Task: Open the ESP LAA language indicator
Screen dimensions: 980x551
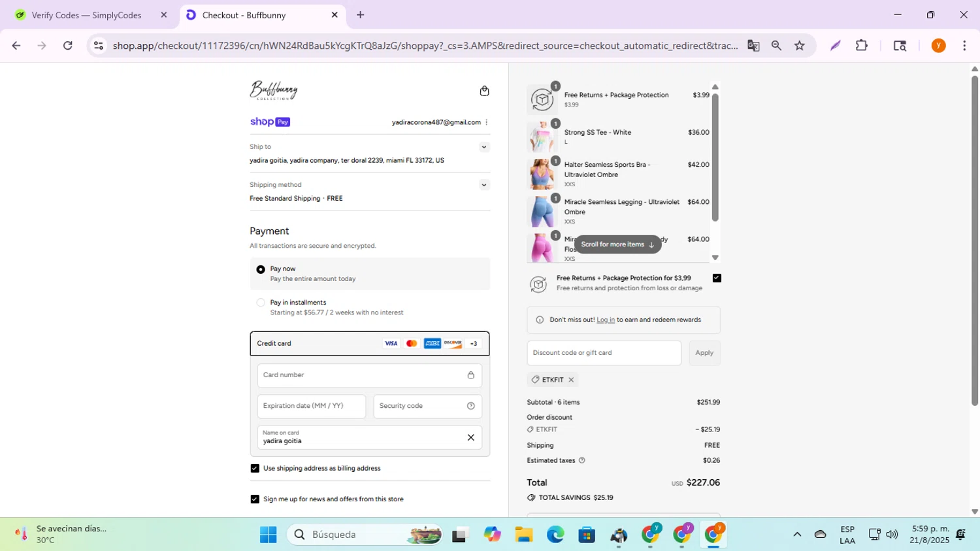Action: (847, 535)
